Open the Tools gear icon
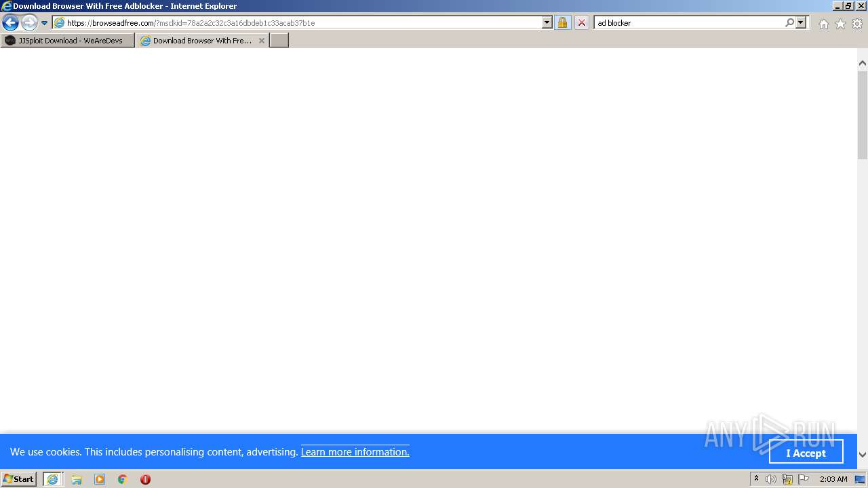 [x=857, y=24]
